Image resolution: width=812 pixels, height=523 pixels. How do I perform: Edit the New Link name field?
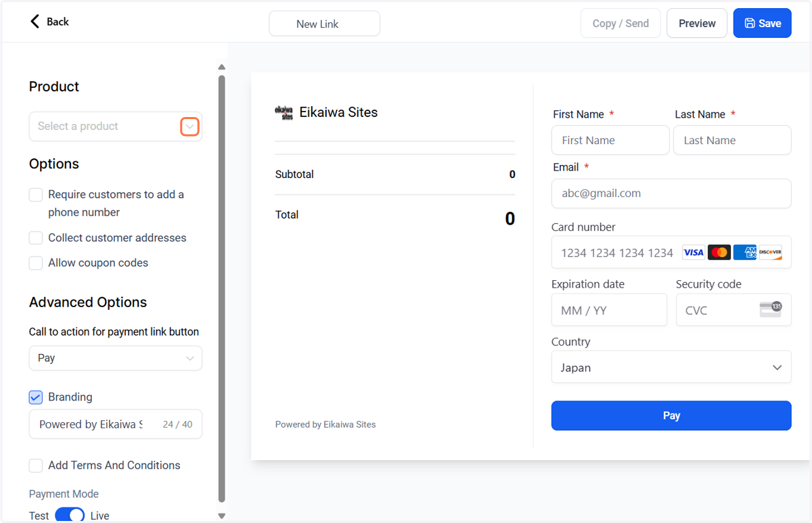click(325, 24)
